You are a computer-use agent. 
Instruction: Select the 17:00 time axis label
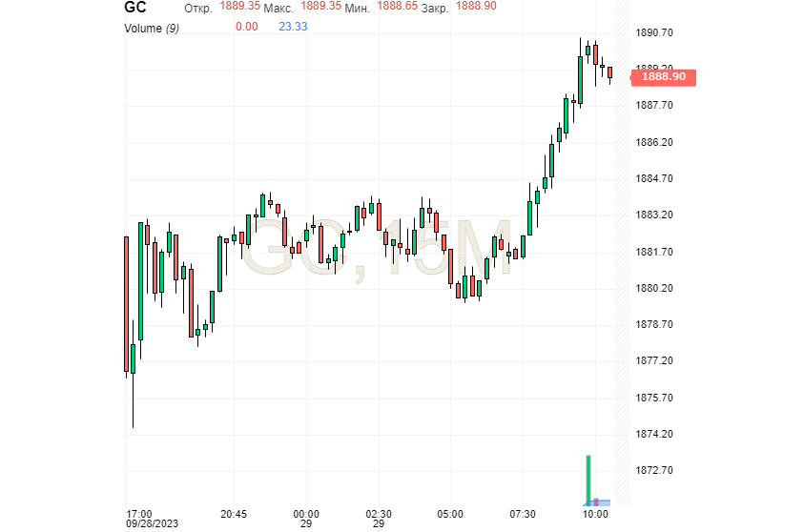pos(138,513)
